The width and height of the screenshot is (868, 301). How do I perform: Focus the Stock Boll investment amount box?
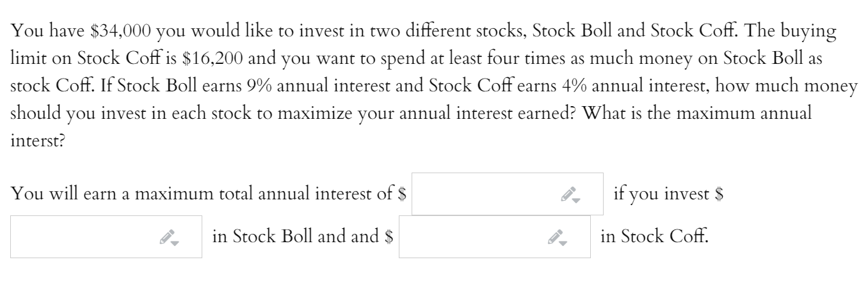(x=106, y=237)
